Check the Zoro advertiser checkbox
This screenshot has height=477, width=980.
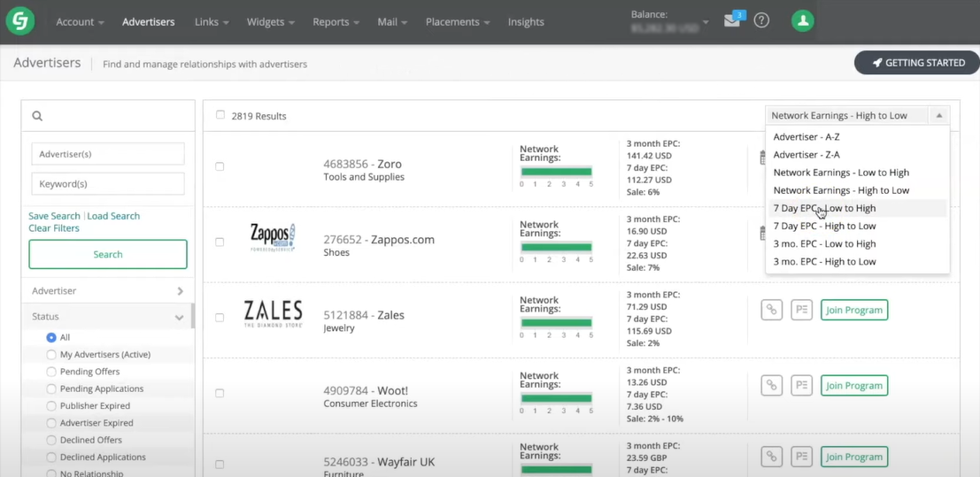point(220,166)
